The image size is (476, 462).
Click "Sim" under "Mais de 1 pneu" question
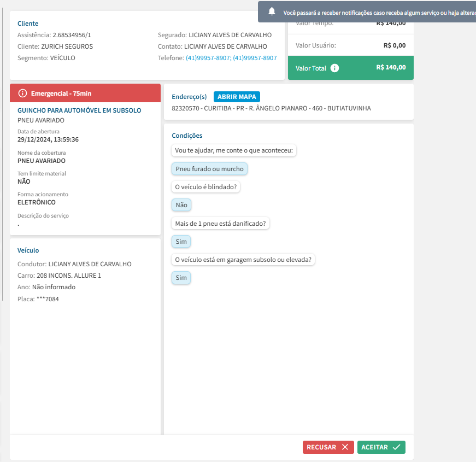181,242
